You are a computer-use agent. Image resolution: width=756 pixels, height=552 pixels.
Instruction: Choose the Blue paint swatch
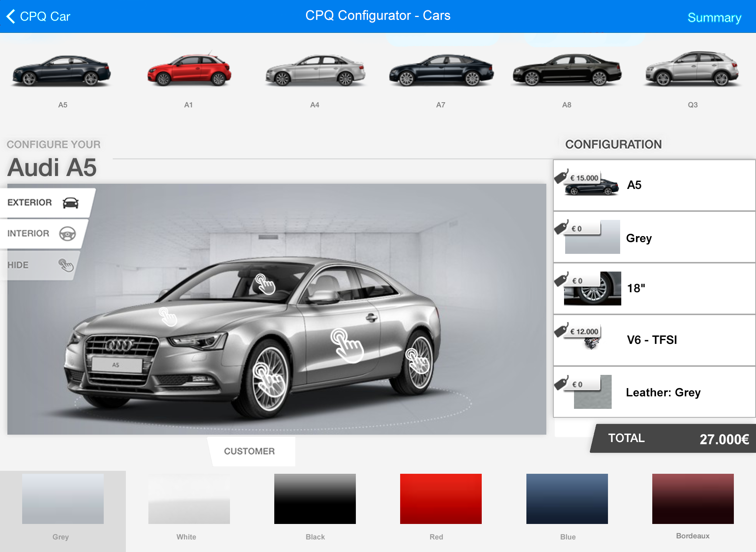[567, 498]
